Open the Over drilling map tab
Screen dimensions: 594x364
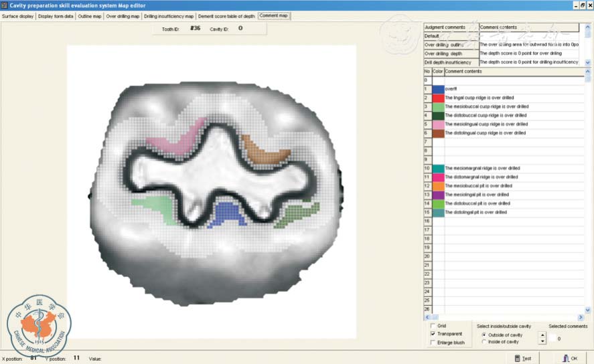pyautogui.click(x=123, y=16)
